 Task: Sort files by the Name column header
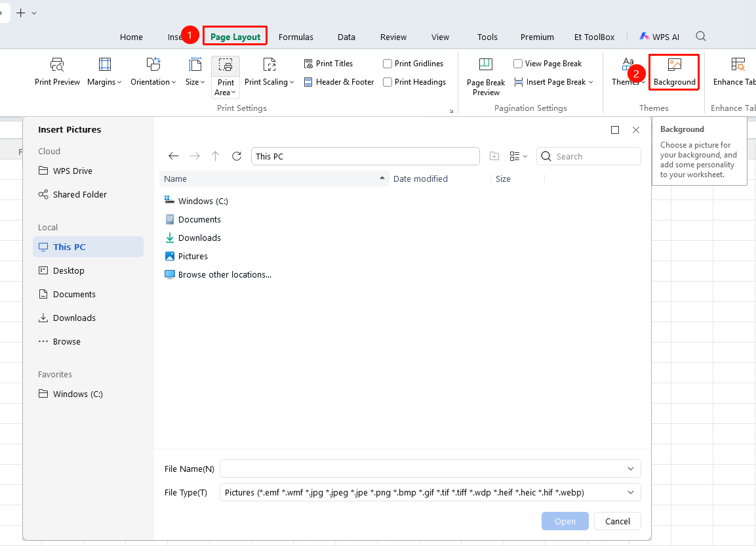[274, 178]
